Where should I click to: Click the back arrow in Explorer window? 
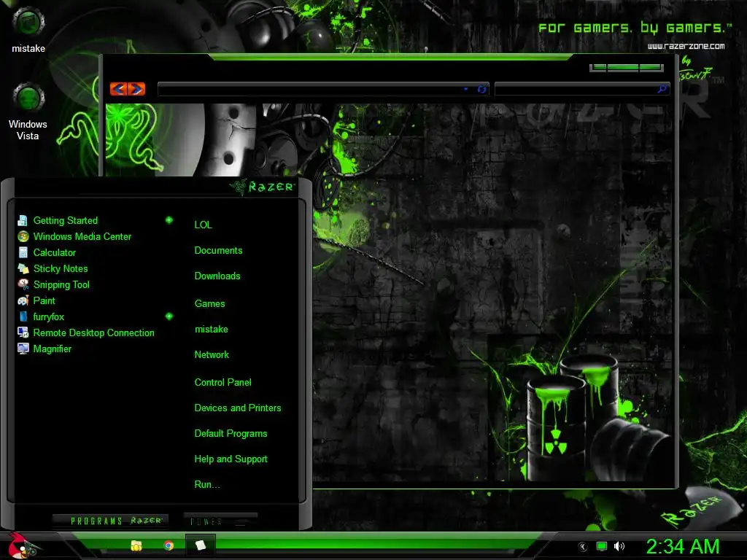point(119,89)
